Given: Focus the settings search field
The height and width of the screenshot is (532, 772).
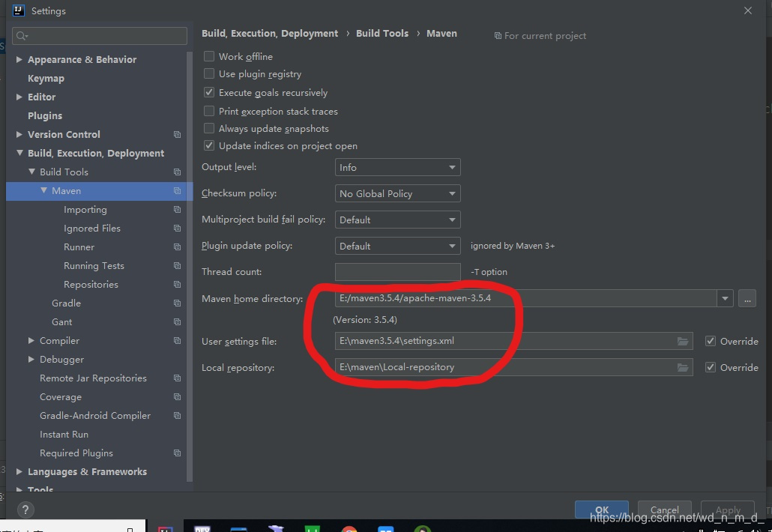Looking at the screenshot, I should click(100, 36).
